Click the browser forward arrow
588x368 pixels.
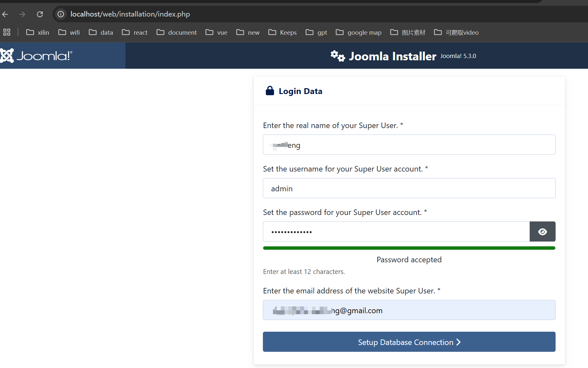pyautogui.click(x=22, y=14)
